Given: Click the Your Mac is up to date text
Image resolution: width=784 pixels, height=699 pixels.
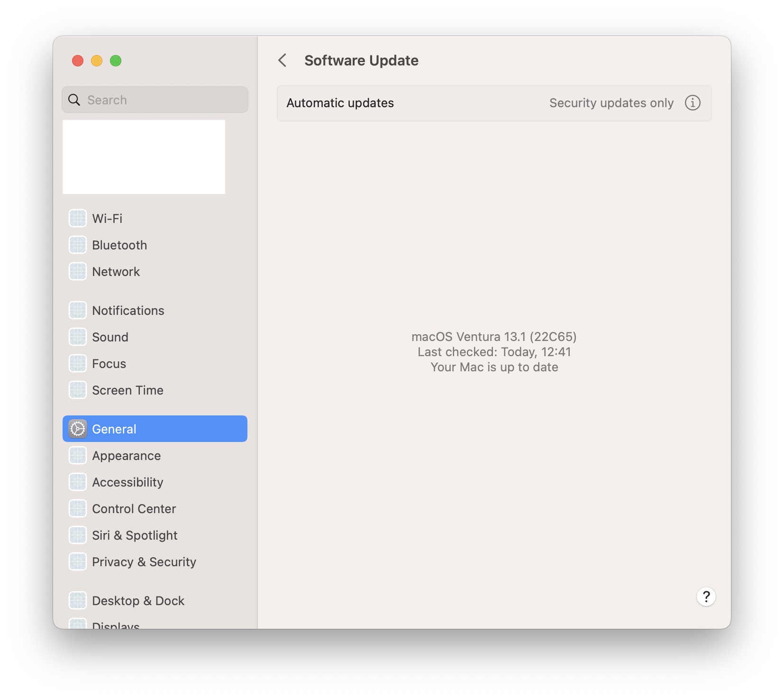Looking at the screenshot, I should (494, 367).
